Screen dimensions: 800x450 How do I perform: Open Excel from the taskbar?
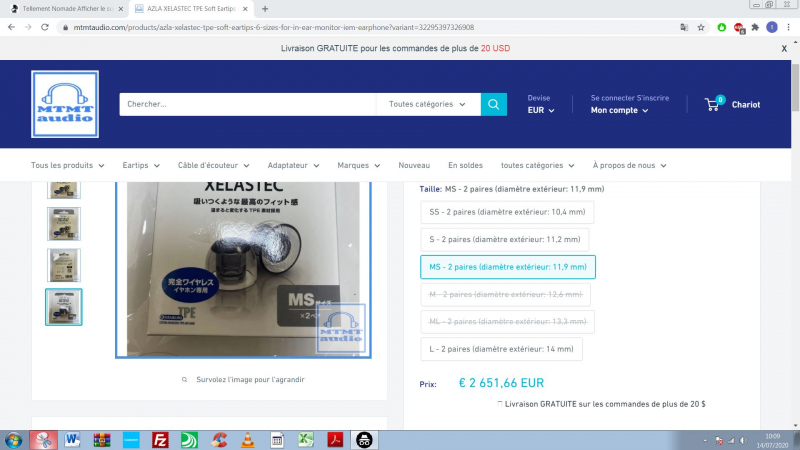pyautogui.click(x=306, y=440)
